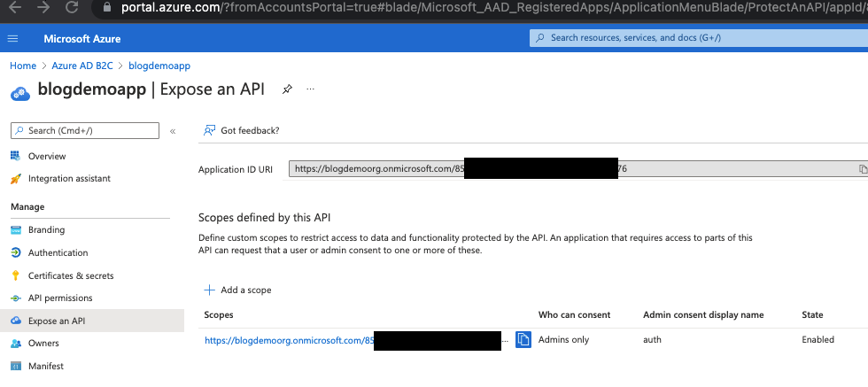Viewport: 868px width, 387px height.
Task: Focus the Search resources, services, and docs box
Action: (x=699, y=38)
